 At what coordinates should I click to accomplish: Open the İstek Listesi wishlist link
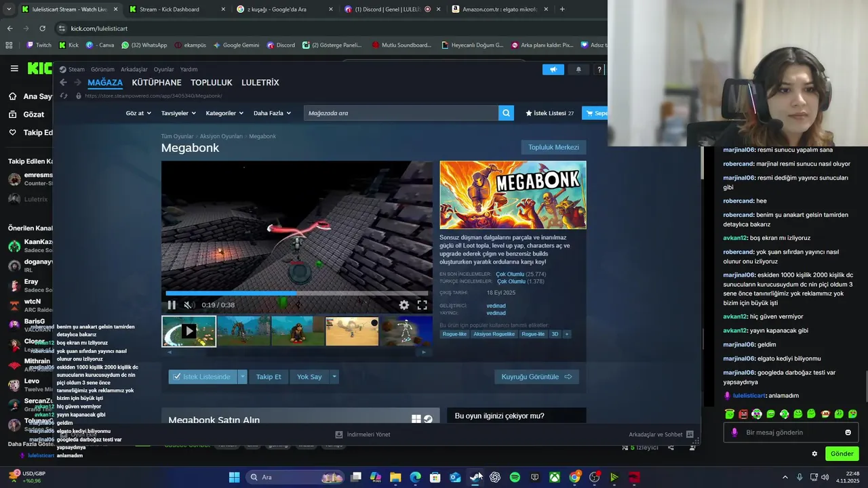(550, 113)
